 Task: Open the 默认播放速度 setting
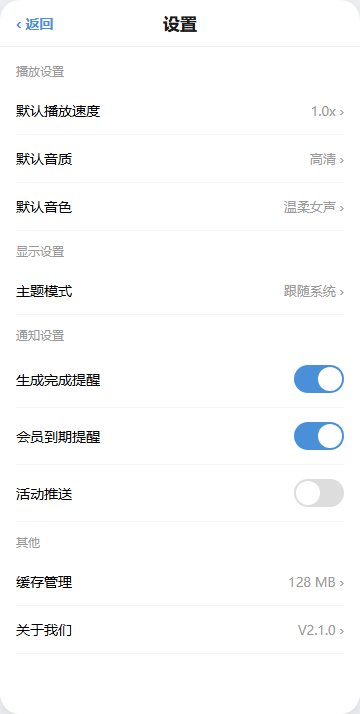tap(180, 111)
